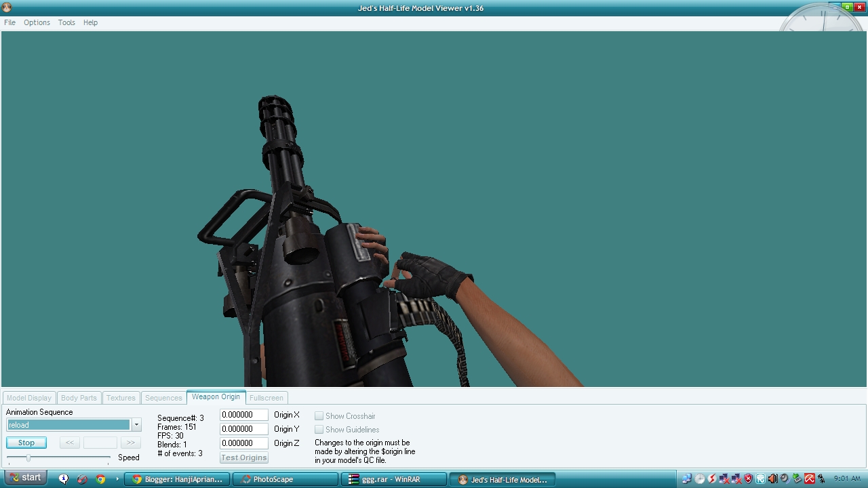Open the Tools menu

[x=66, y=22]
